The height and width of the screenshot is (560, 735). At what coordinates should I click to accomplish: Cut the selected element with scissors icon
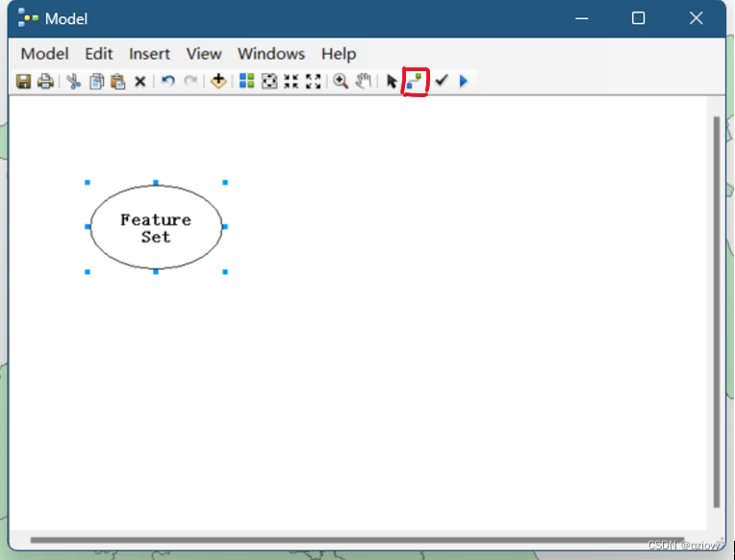(73, 81)
